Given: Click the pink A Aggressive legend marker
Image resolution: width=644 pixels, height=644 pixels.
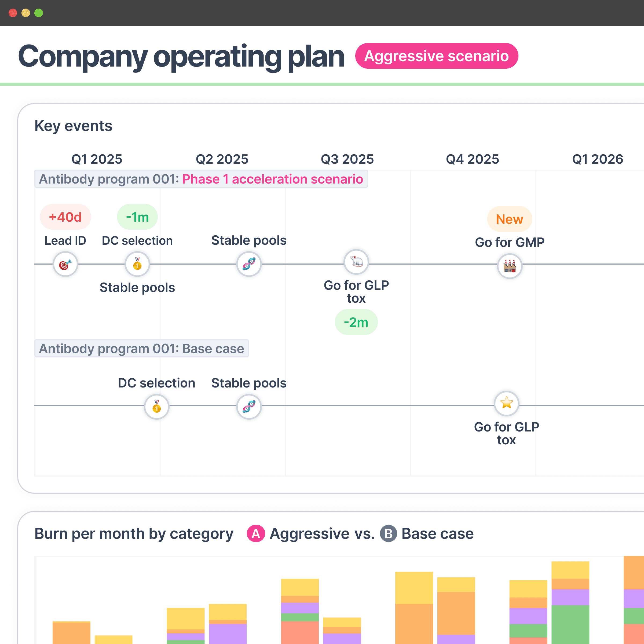Looking at the screenshot, I should pyautogui.click(x=256, y=534).
